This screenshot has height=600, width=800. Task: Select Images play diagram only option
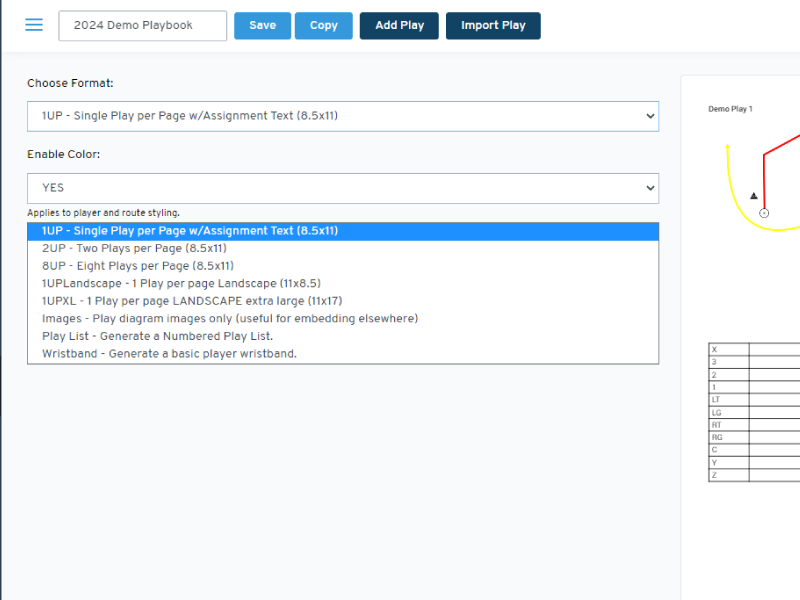click(229, 319)
